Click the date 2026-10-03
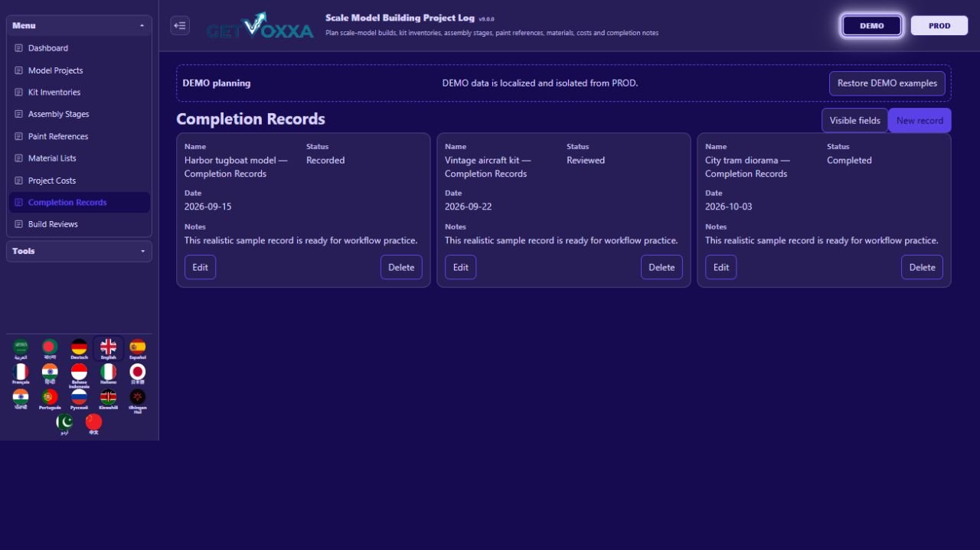The image size is (980, 550). click(728, 207)
